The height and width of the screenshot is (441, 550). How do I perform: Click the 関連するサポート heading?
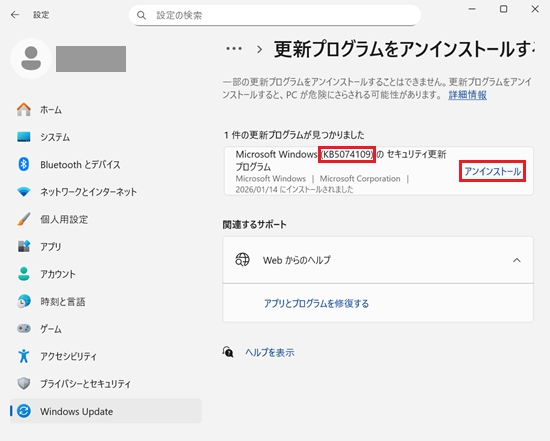tap(254, 225)
